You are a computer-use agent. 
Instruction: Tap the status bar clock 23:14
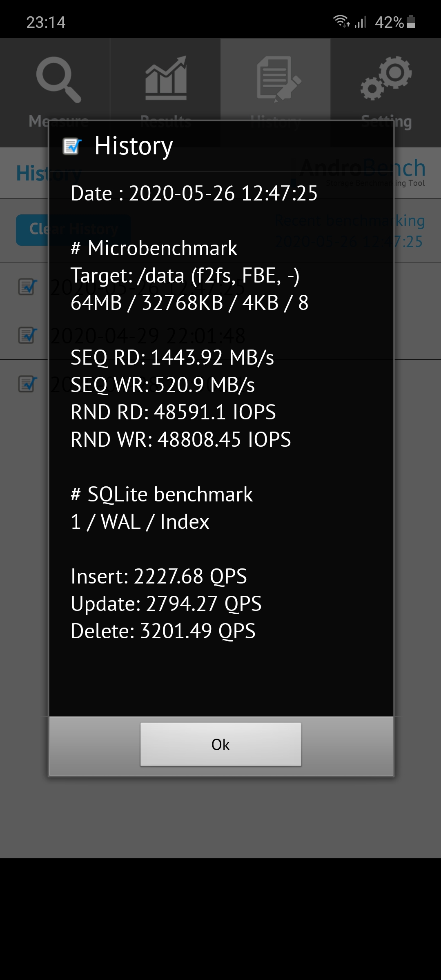tap(46, 22)
